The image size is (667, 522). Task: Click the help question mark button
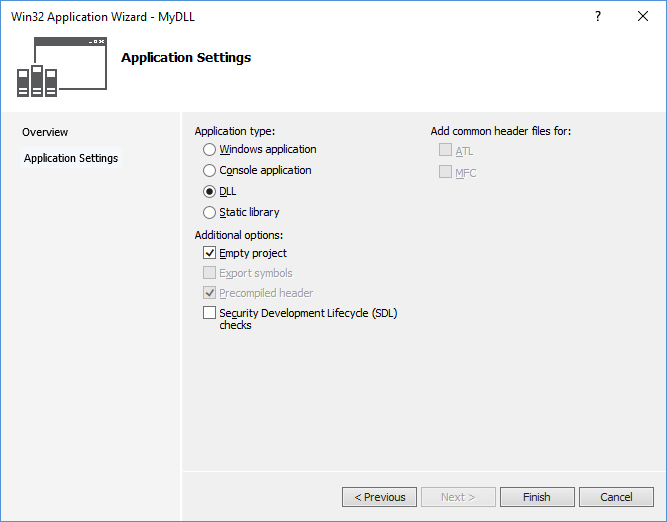click(x=598, y=17)
